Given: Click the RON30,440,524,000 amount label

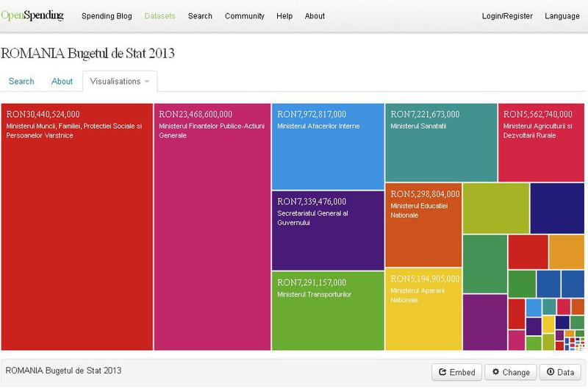Looking at the screenshot, I should (x=43, y=114).
